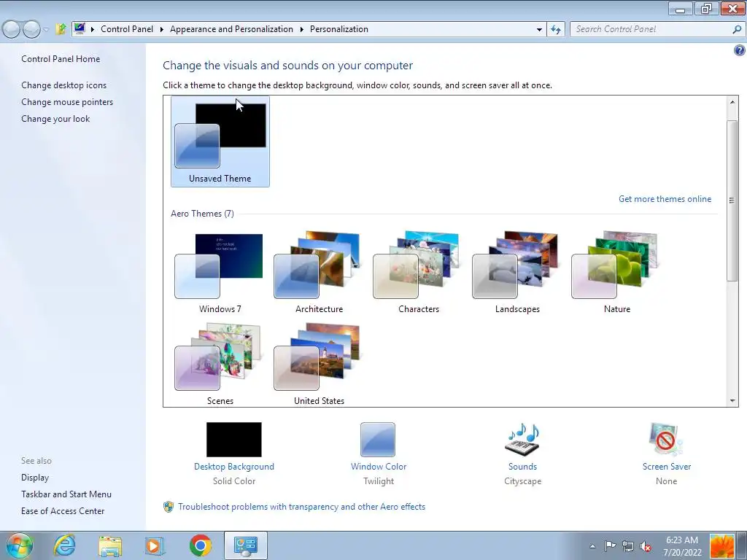The height and width of the screenshot is (560, 747).
Task: Click the Forward navigation button
Action: [x=31, y=29]
